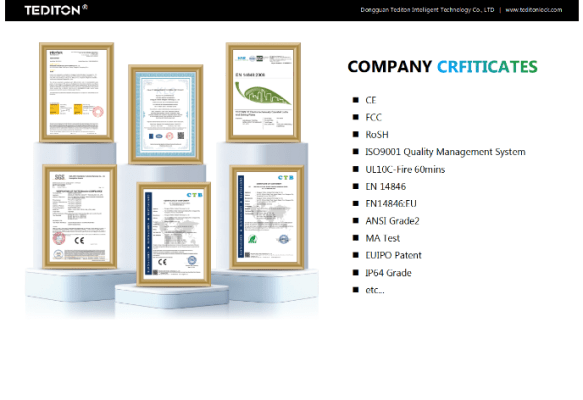Select the RoSH list item
The width and height of the screenshot is (583, 400).
(377, 135)
